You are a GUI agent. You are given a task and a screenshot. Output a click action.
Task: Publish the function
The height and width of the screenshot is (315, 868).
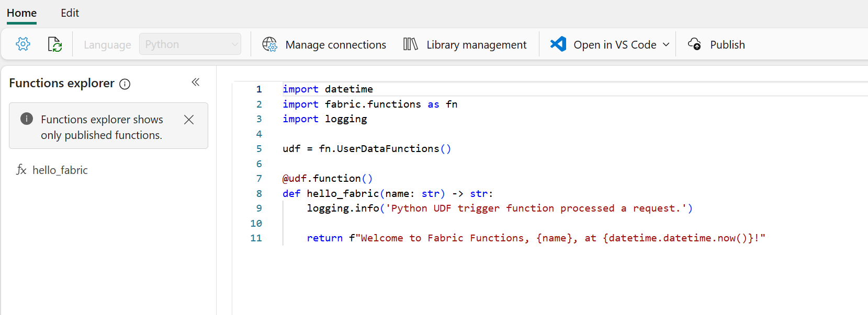717,44
